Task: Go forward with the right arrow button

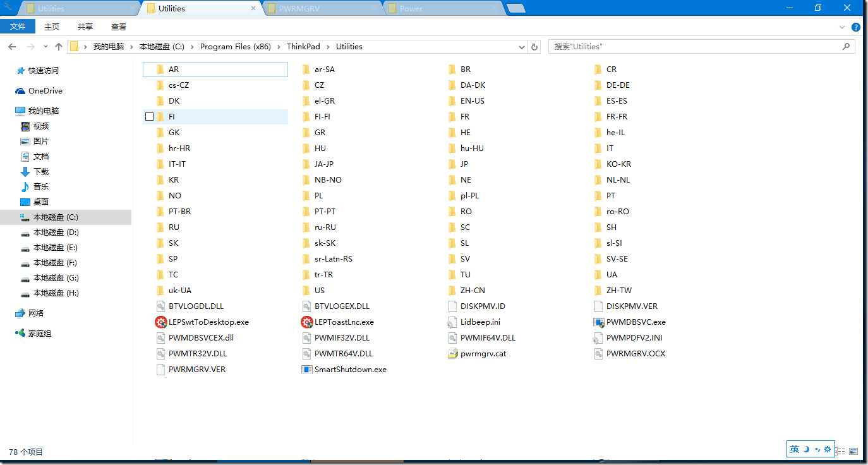Action: pos(30,47)
